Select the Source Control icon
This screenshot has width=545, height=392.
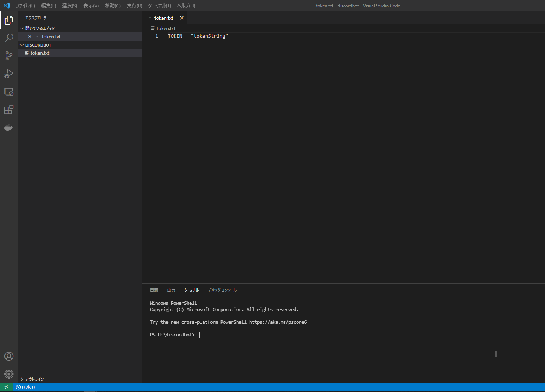[9, 56]
